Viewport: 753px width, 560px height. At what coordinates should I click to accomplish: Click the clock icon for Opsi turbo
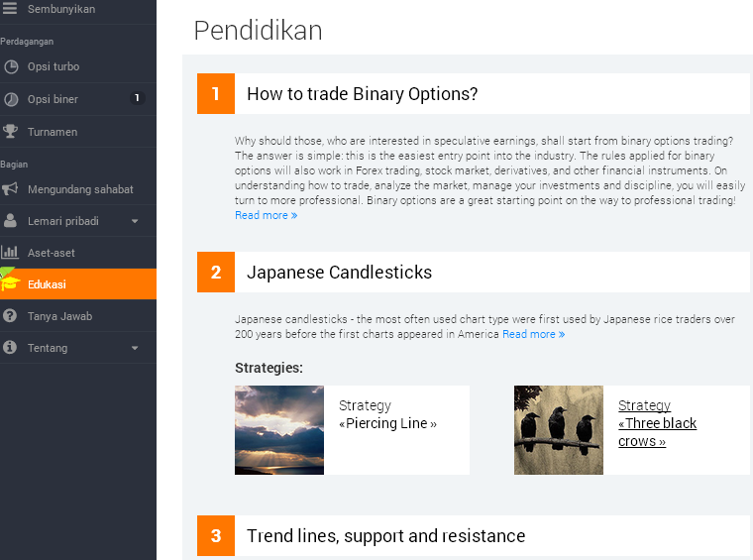pyautogui.click(x=11, y=66)
